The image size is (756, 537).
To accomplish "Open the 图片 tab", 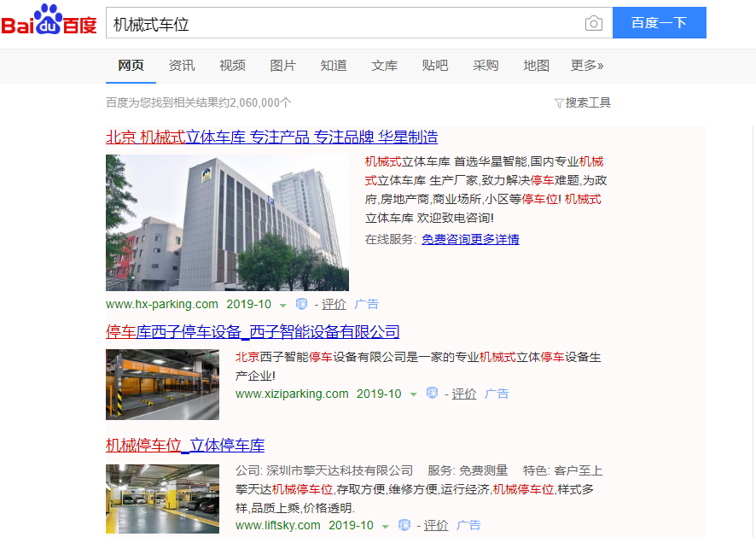I will coord(283,65).
